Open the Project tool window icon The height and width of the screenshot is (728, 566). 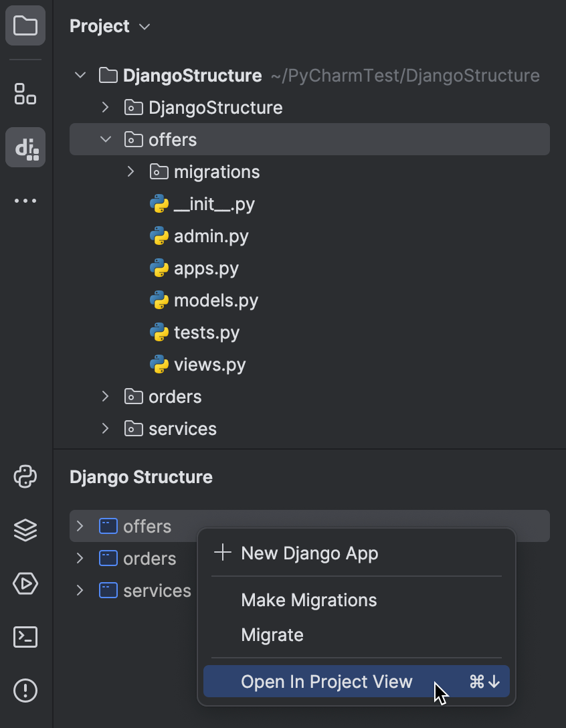25,26
